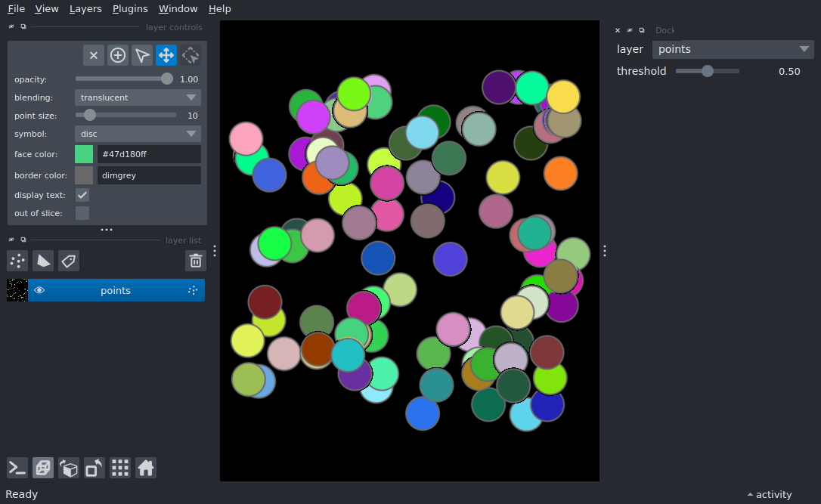Float the Dock widget panel
821x504 pixels.
pos(642,30)
